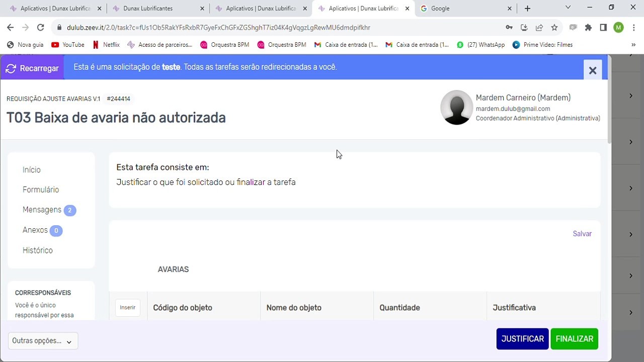Click the green FINALIZAR button
644x362 pixels.
(x=575, y=339)
